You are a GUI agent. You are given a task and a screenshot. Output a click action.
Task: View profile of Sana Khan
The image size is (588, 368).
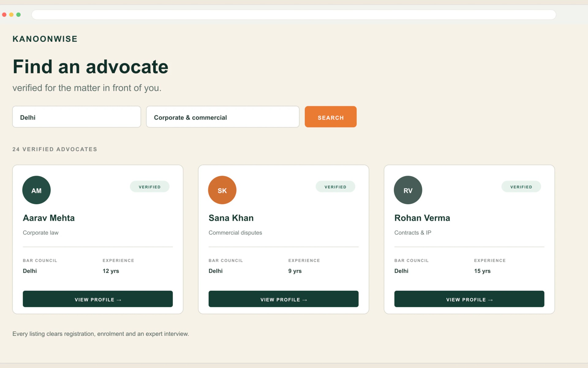283,299
